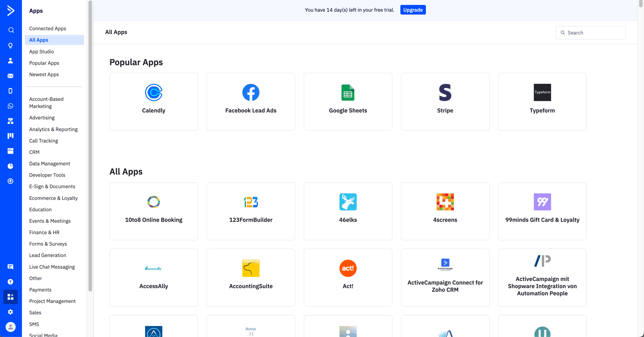
Task: Open the mobile phone icon in rail
Action: 11,91
